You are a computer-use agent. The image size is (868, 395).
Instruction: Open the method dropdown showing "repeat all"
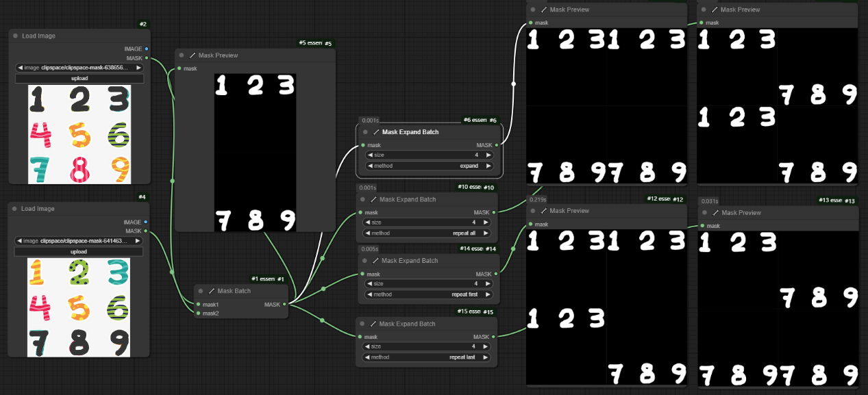coord(429,233)
